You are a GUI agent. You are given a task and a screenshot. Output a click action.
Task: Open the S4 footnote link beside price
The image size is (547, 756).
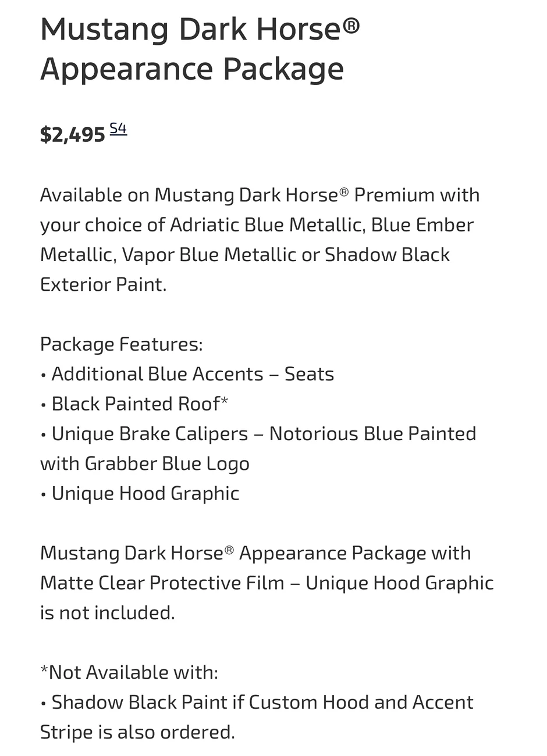click(118, 129)
